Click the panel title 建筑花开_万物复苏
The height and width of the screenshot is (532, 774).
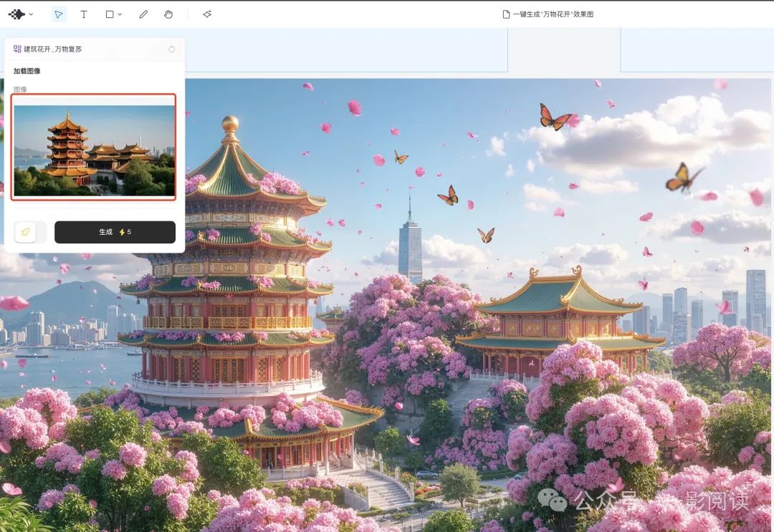pos(53,49)
